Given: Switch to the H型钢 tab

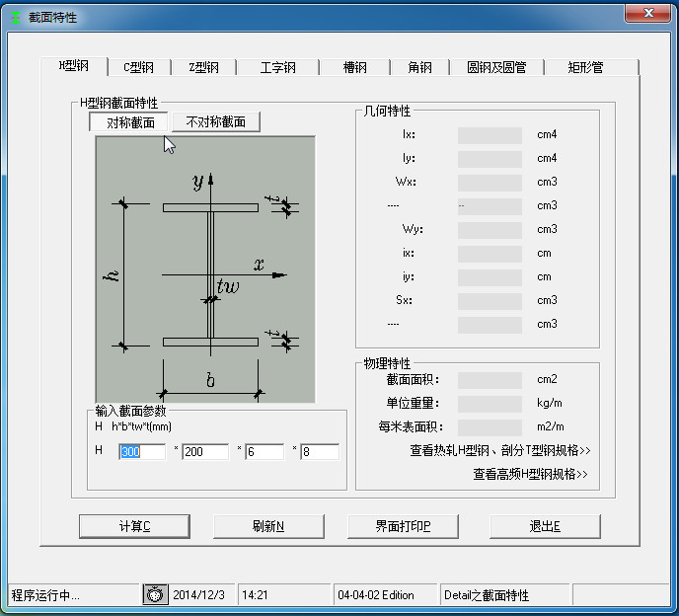Looking at the screenshot, I should [74, 66].
